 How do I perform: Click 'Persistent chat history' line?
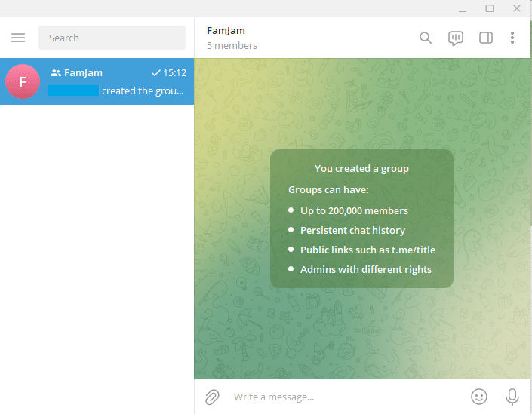tap(352, 231)
